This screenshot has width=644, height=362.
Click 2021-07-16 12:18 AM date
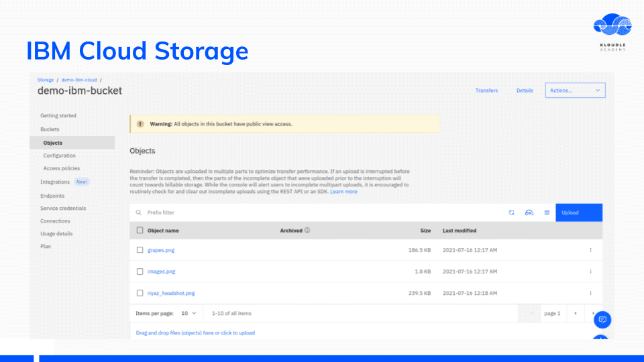[x=470, y=293]
